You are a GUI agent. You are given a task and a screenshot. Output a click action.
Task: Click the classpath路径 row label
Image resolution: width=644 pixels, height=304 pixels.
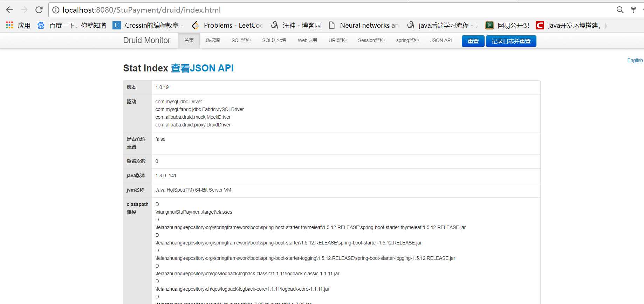click(x=137, y=208)
